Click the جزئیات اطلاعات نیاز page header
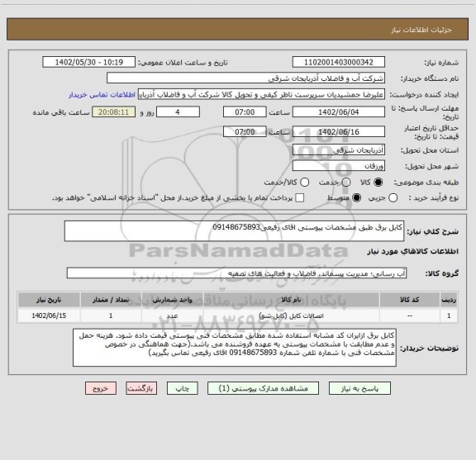476x460 pixels. pos(421,30)
